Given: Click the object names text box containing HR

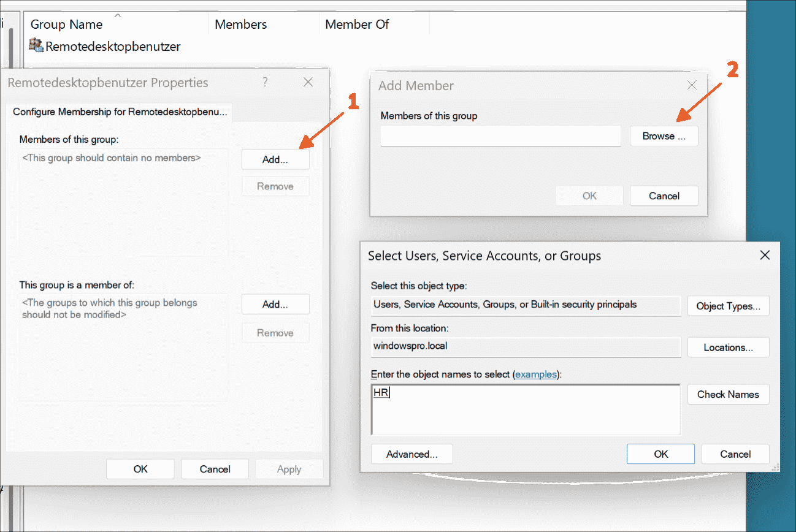Looking at the screenshot, I should click(x=526, y=409).
